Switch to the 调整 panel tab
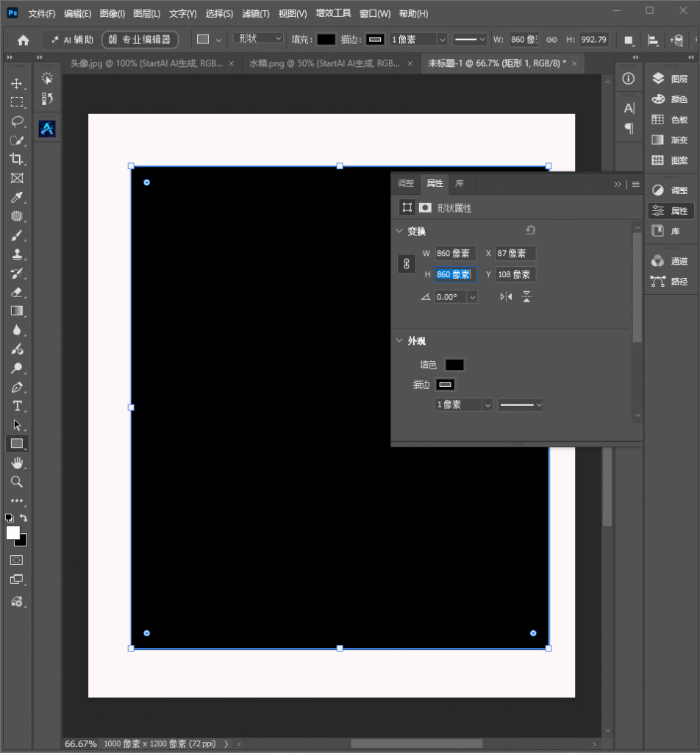Screen dimensions: 700x753 (x=406, y=183)
